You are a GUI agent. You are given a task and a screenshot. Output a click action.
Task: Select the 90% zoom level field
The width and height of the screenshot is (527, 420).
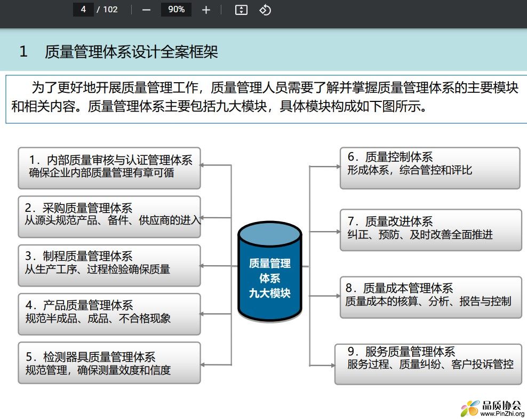pos(176,10)
